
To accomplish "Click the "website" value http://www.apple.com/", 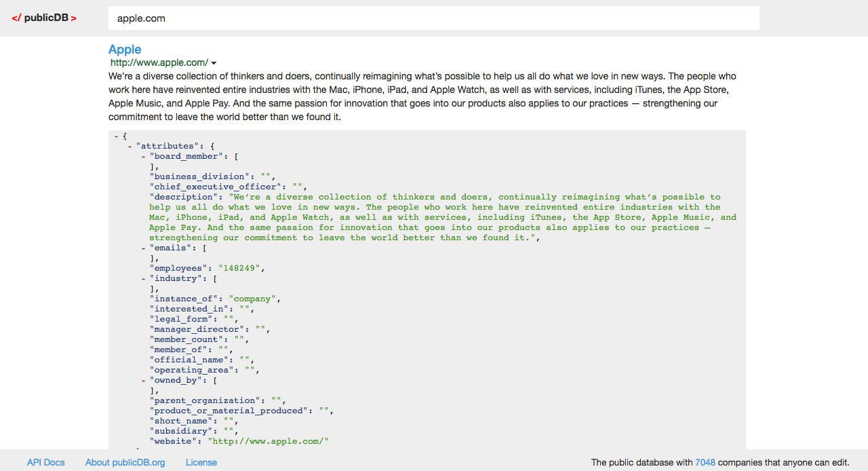I will click(269, 441).
